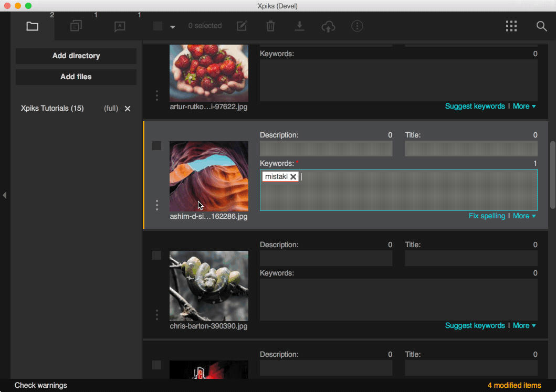Open the circled three-dots more options icon
This screenshot has width=556, height=392.
click(357, 26)
